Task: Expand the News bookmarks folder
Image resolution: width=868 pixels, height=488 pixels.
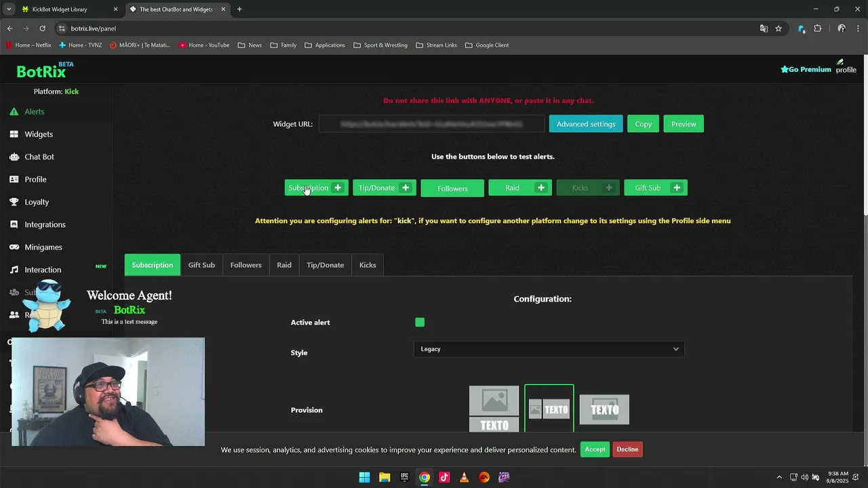Action: pos(250,45)
